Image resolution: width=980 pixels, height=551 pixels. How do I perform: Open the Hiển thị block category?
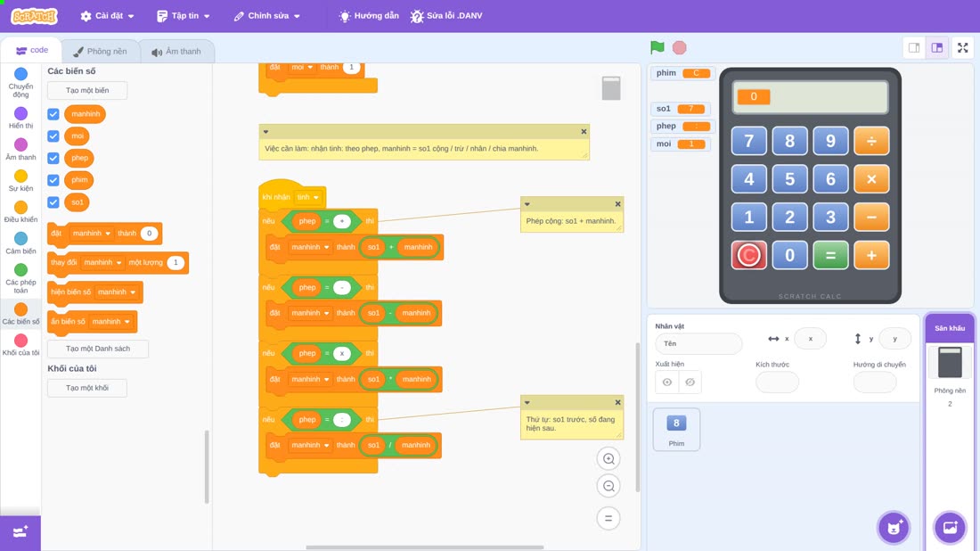[x=20, y=118]
